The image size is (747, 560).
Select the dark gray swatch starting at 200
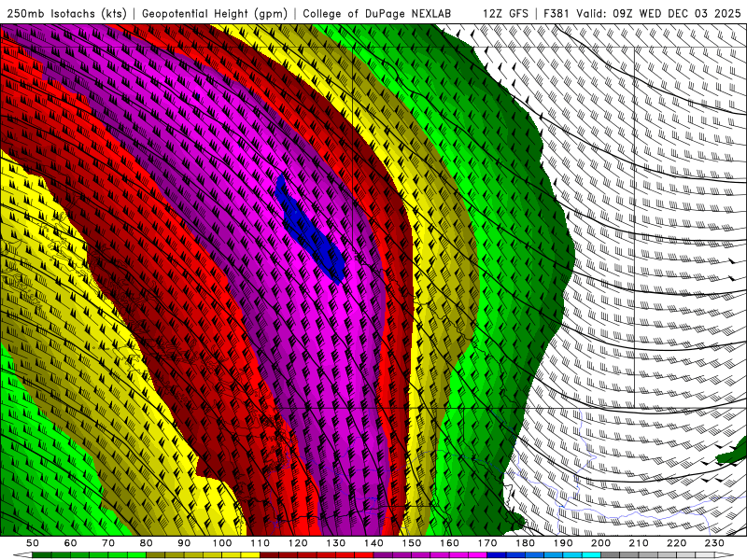611,555
